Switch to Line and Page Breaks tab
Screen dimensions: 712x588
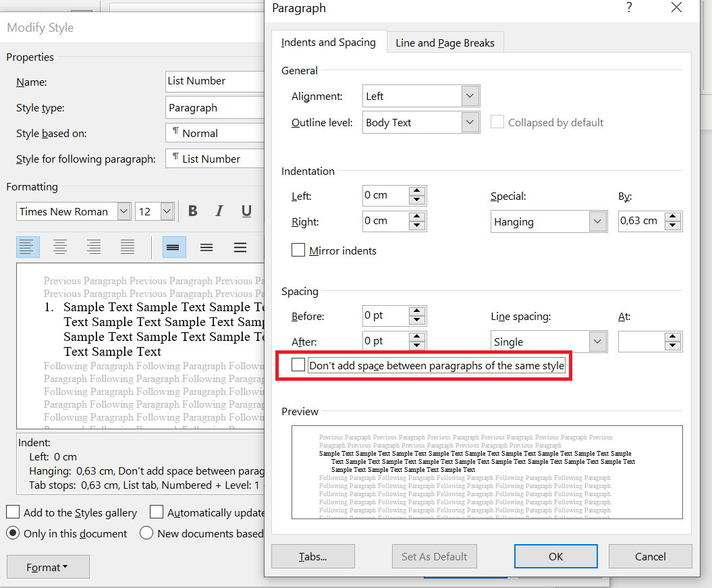coord(445,43)
